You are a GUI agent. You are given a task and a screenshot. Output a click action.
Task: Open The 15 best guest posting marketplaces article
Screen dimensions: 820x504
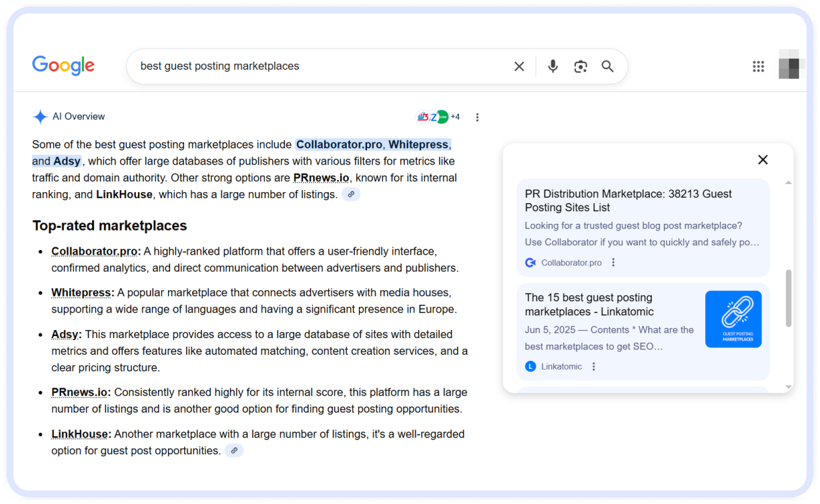coord(589,304)
